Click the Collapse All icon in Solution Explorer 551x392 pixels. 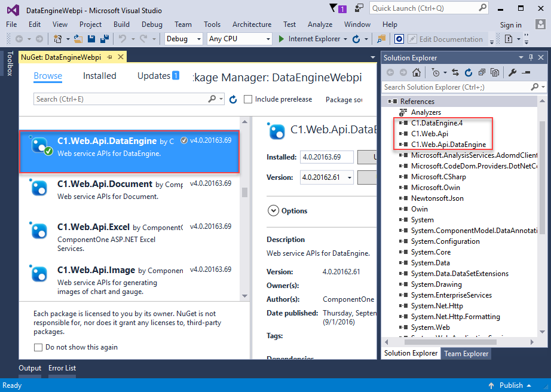(482, 72)
